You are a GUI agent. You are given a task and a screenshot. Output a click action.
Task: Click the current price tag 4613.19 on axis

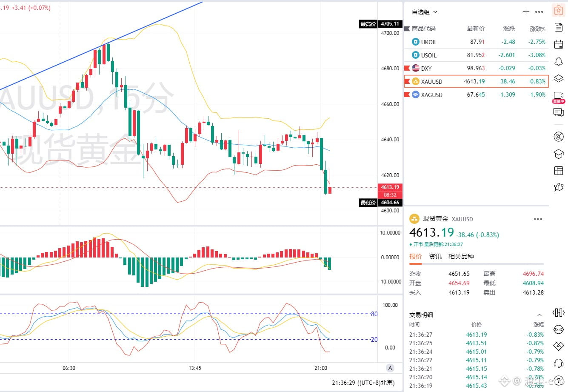click(x=390, y=187)
